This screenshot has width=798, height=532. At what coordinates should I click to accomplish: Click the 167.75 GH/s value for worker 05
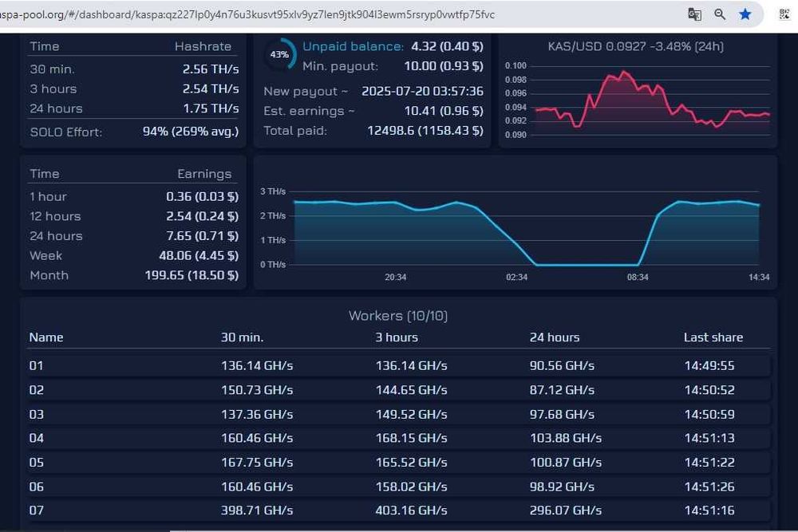coord(257,463)
